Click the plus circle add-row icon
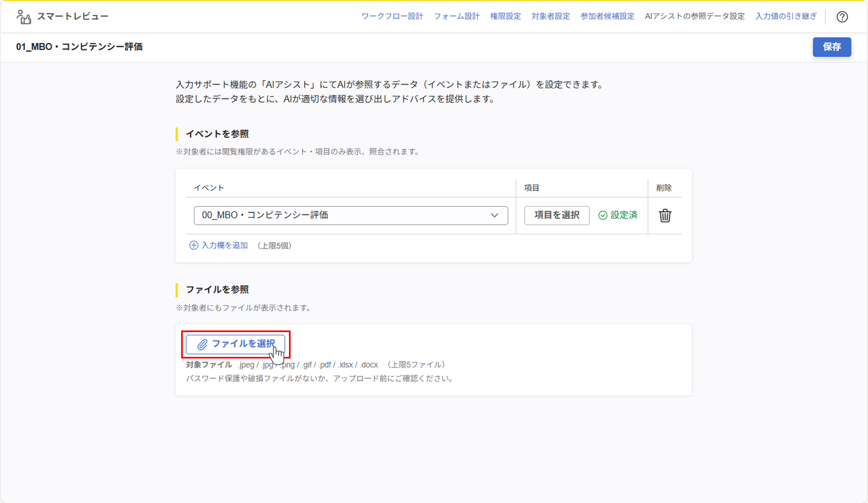 point(194,245)
